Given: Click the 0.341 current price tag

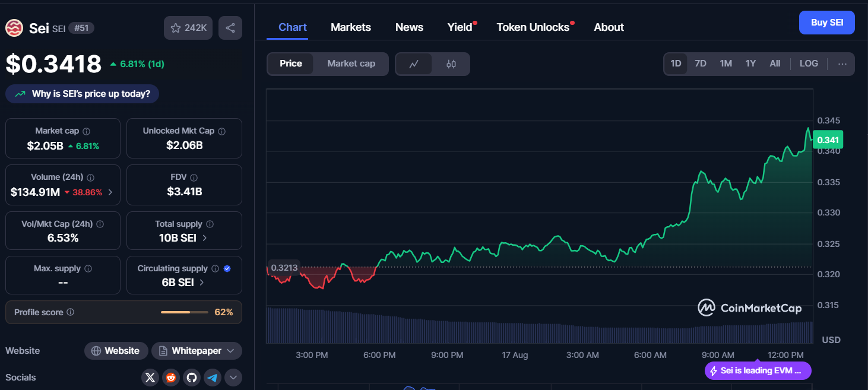Looking at the screenshot, I should pos(828,140).
